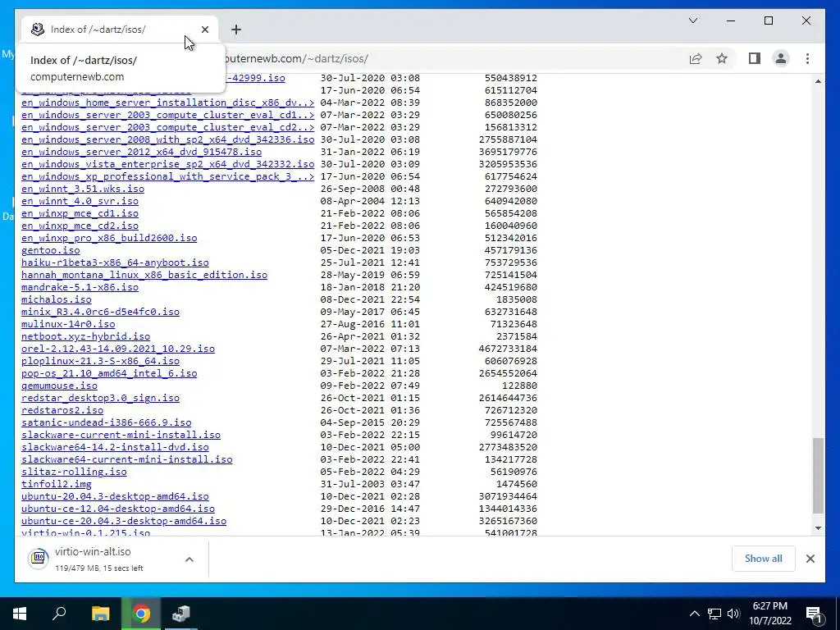840x630 pixels.
Task: Open ubuntu-20.04.3-desktop-amd64.iso link
Action: [115, 497]
